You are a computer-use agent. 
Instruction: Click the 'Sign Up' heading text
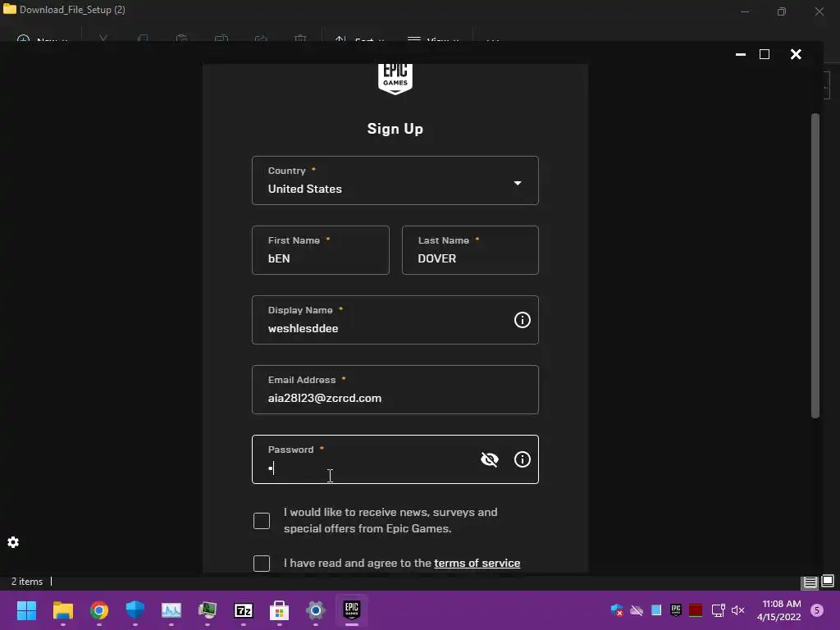395,129
